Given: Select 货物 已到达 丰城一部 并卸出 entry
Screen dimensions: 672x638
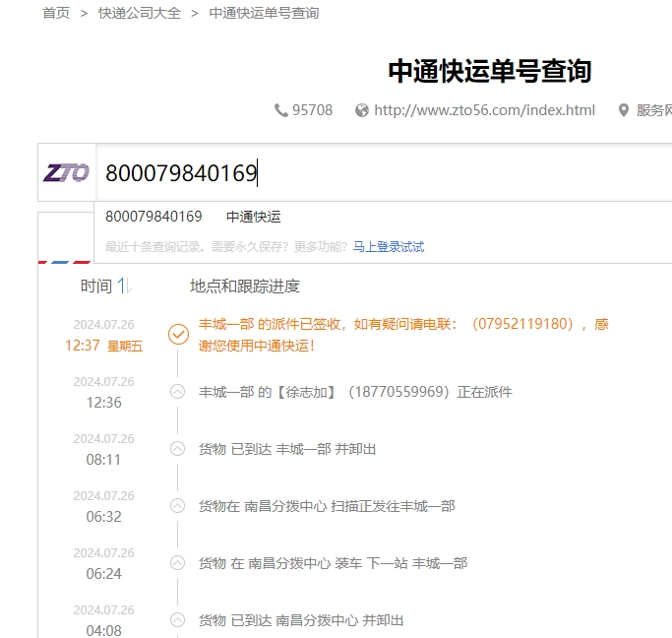Looking at the screenshot, I should 287,449.
